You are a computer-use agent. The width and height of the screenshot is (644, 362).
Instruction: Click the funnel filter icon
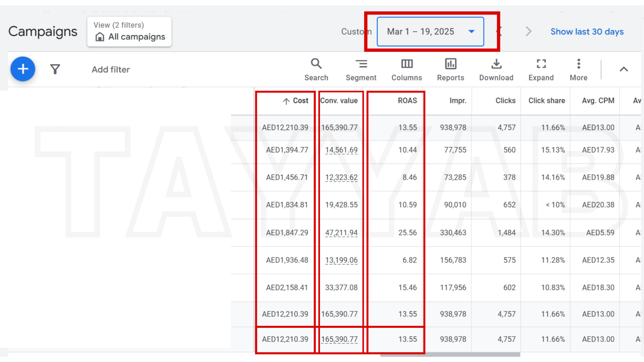(x=55, y=69)
